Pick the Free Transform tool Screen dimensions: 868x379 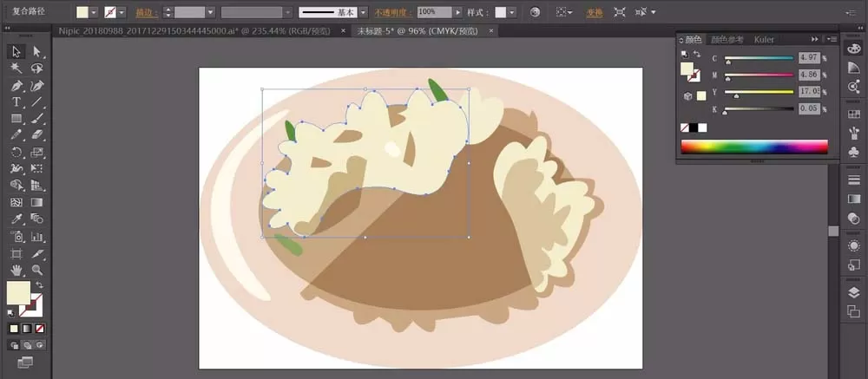(x=37, y=168)
